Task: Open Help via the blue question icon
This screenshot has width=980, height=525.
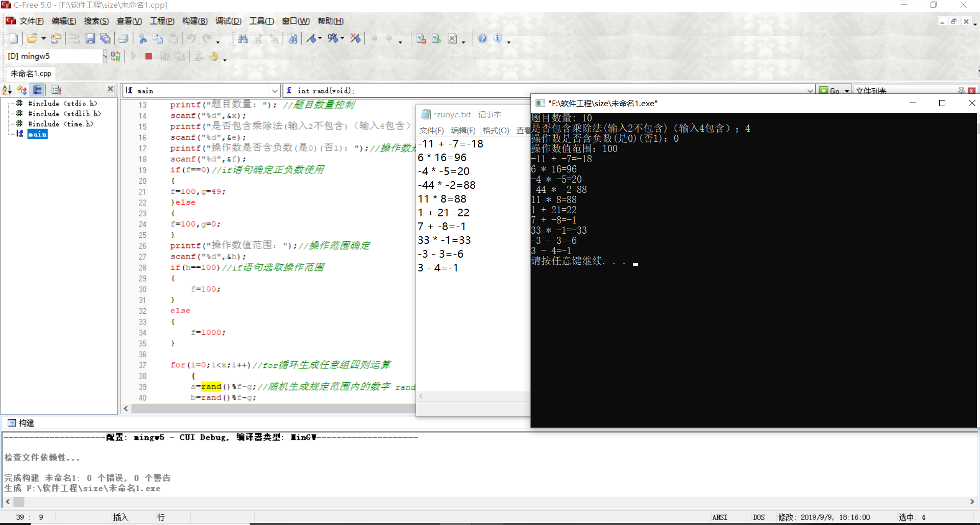Action: coord(482,38)
